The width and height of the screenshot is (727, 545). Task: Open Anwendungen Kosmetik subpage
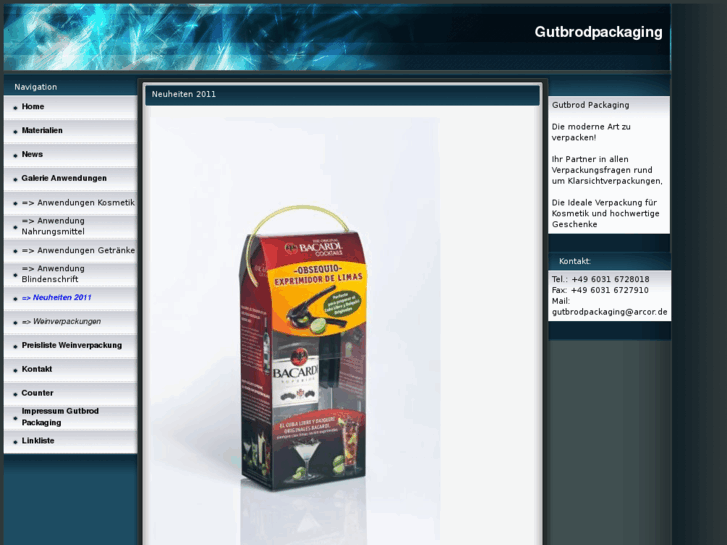click(78, 203)
